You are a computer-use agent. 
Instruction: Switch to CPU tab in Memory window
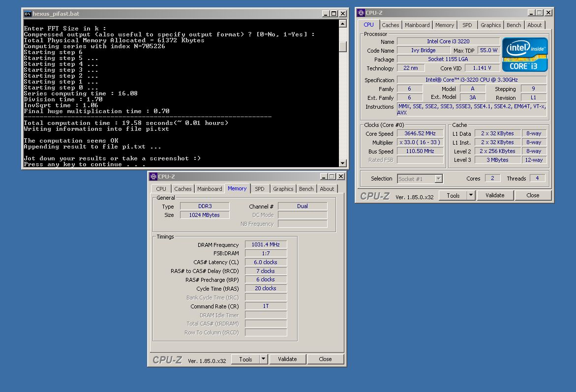[161, 189]
